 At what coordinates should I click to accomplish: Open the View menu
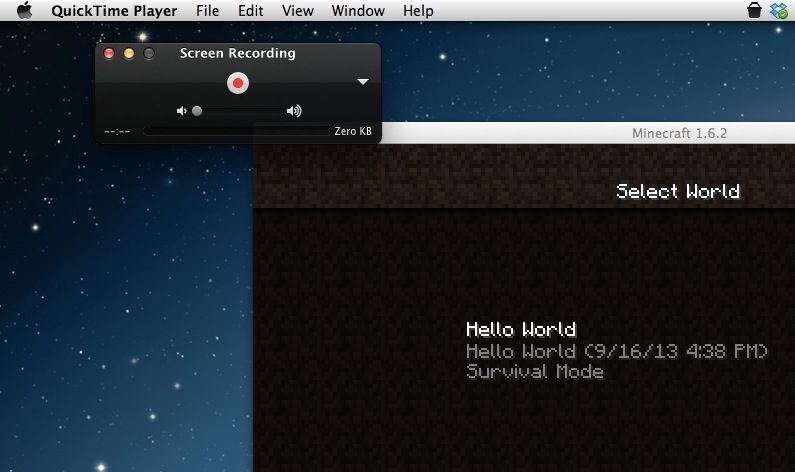coord(297,11)
